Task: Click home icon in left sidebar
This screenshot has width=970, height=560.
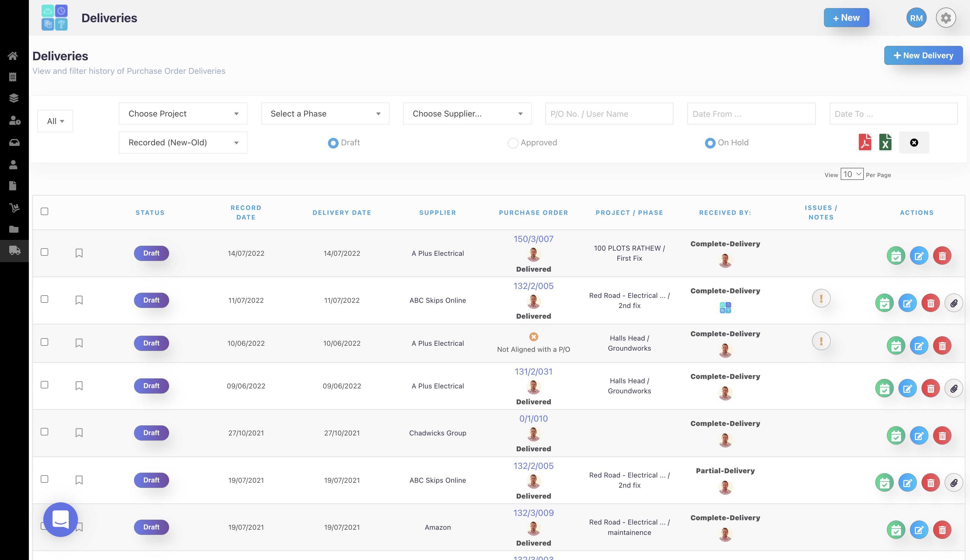Action: tap(13, 56)
